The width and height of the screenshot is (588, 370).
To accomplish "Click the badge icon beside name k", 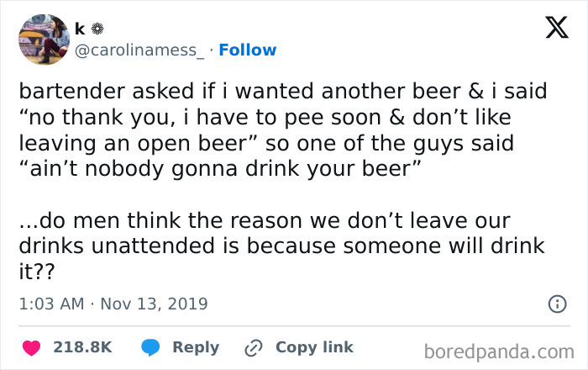I will click(x=94, y=29).
